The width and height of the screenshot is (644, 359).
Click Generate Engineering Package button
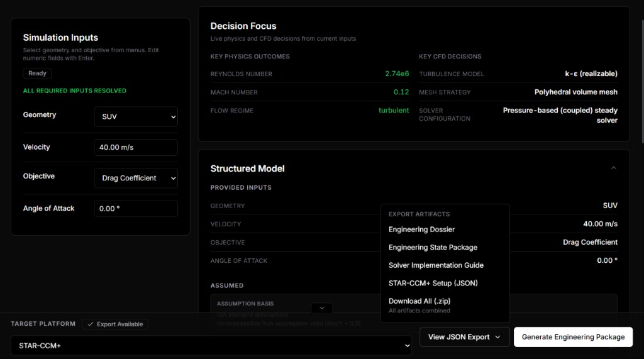(x=573, y=337)
